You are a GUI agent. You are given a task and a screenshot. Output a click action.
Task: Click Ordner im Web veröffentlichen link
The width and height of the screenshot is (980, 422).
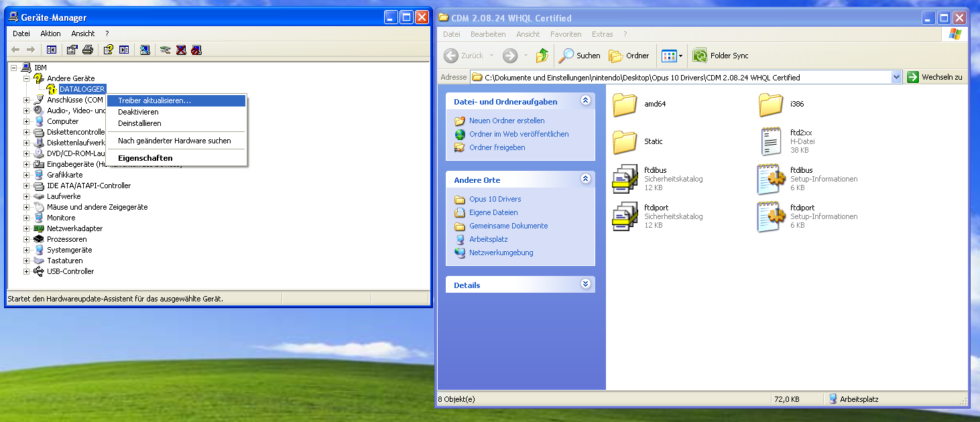tap(519, 134)
